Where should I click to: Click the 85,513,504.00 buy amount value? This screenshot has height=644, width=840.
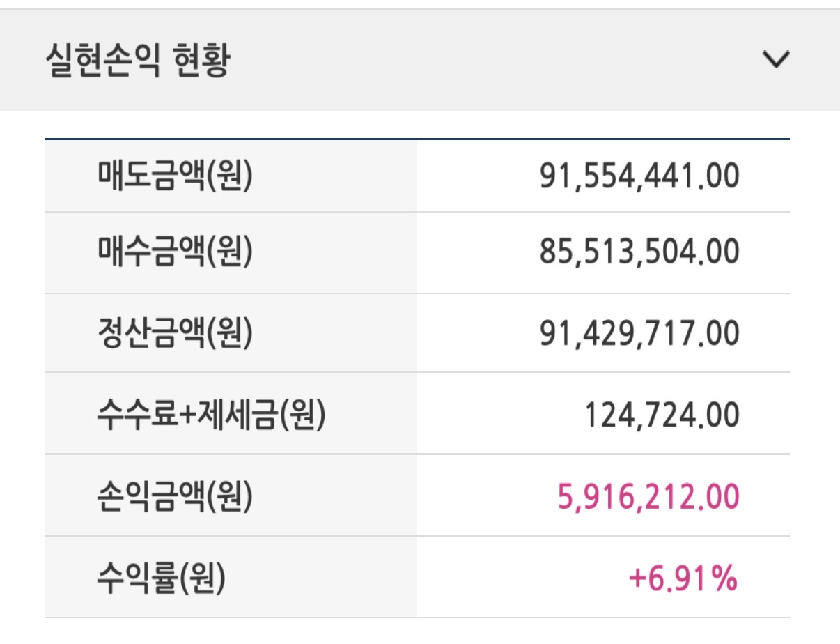[639, 252]
